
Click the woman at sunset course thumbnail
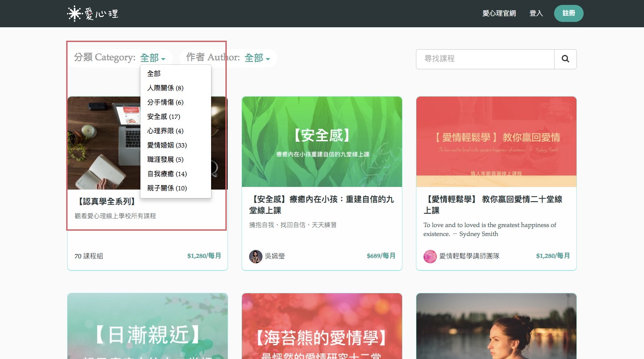tap(496, 326)
